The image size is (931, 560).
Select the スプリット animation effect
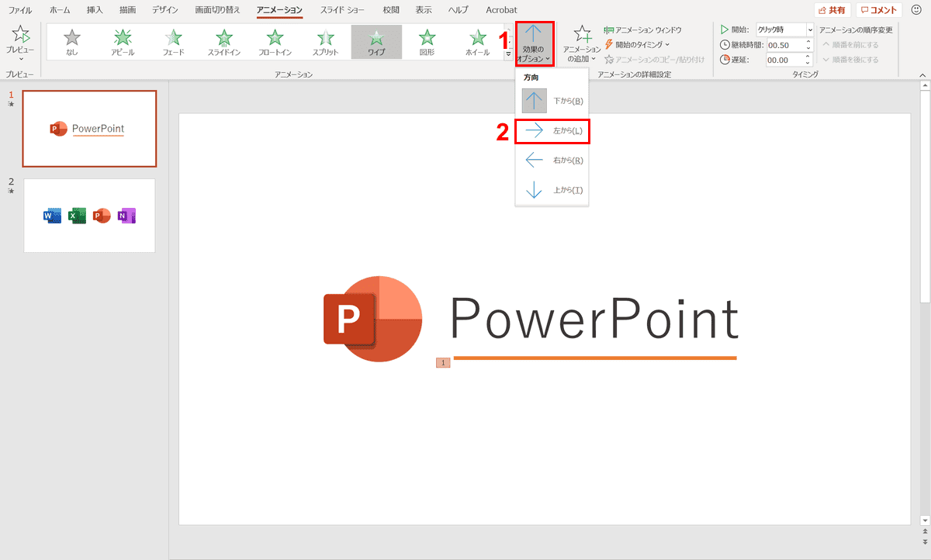pos(326,42)
